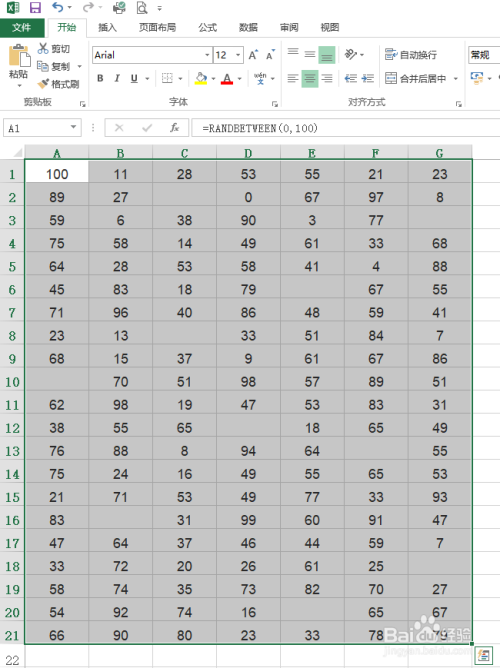Click the Cancel X in formula bar

[x=119, y=128]
